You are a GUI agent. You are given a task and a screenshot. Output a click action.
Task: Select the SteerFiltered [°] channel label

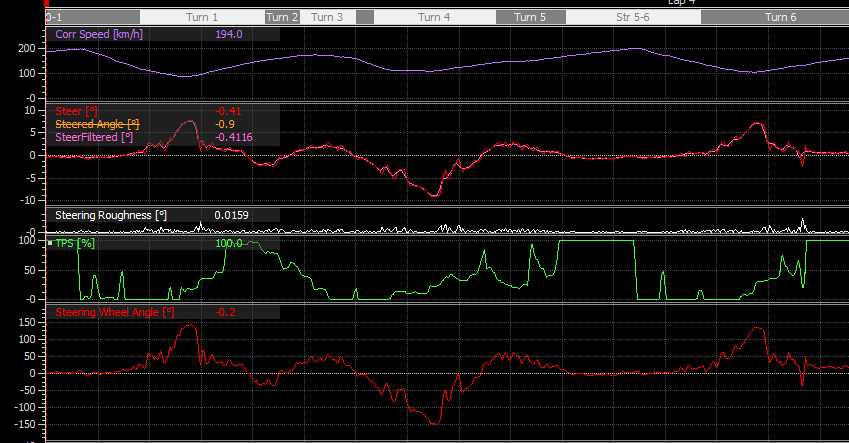click(94, 137)
